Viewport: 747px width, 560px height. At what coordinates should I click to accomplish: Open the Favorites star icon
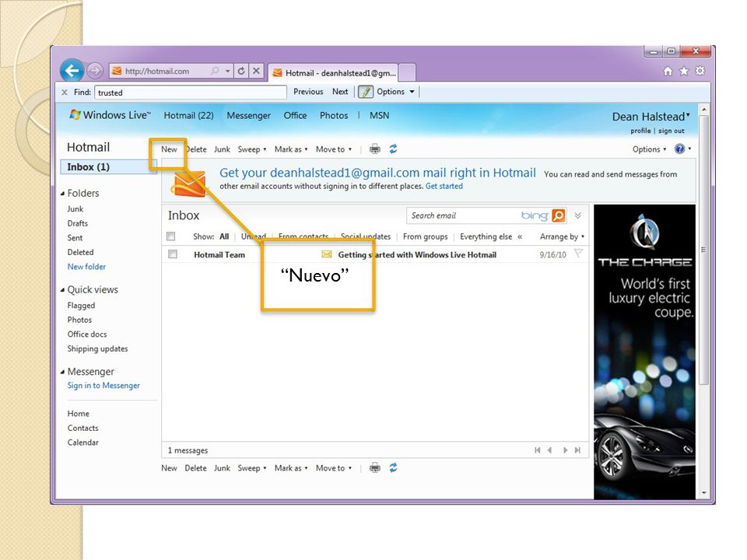(x=684, y=71)
